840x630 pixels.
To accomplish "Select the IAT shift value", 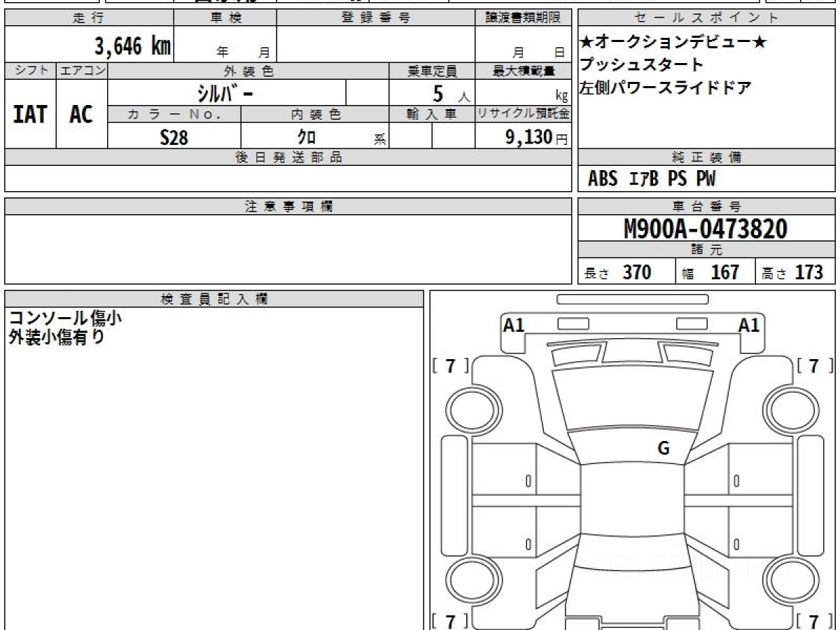I will 30,114.
